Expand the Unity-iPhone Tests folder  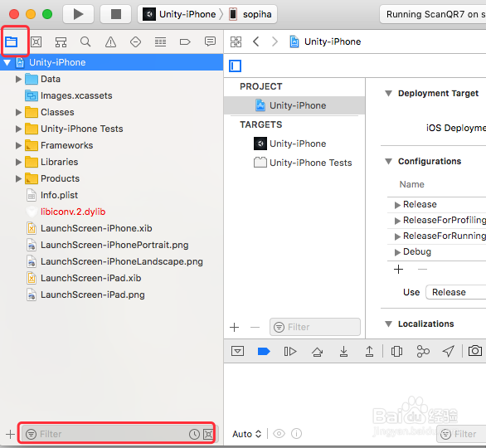point(18,129)
